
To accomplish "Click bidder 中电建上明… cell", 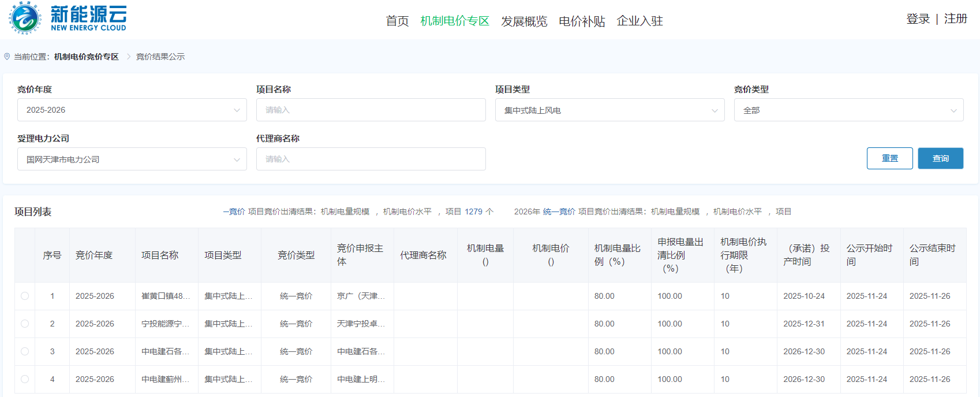I will tap(361, 379).
